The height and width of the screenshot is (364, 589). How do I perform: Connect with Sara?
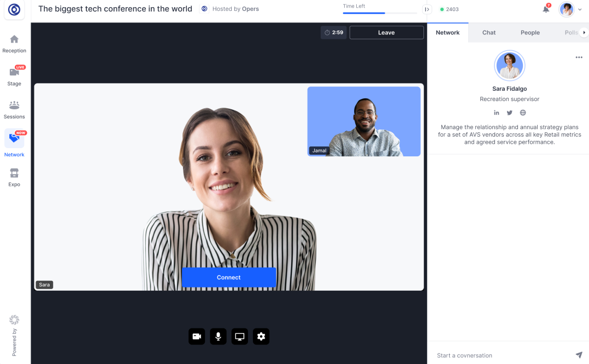tap(229, 277)
